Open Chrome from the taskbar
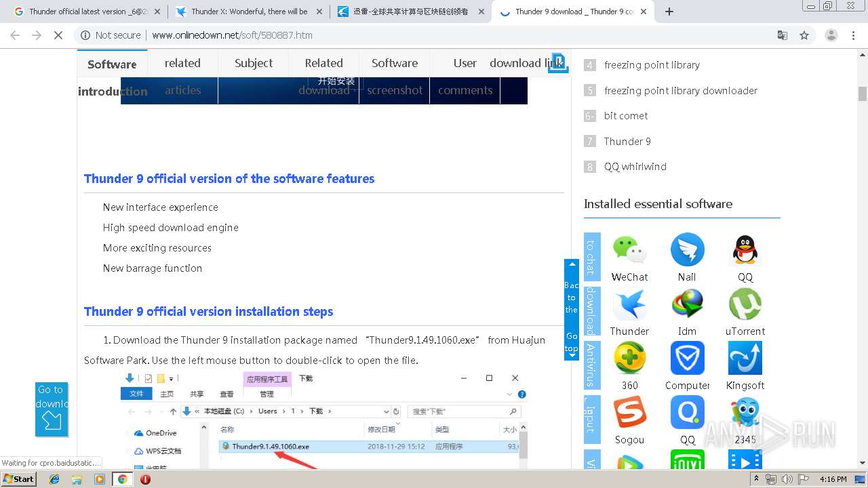Image resolution: width=868 pixels, height=488 pixels. tap(122, 479)
